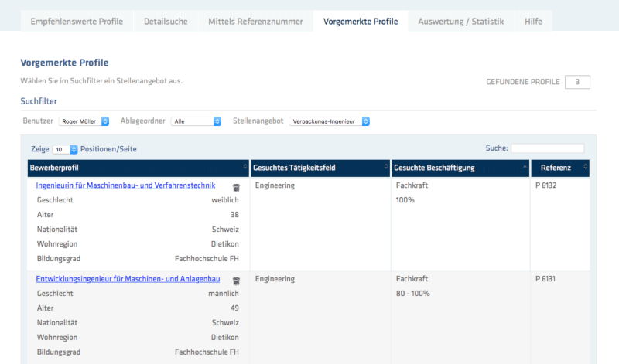The height and width of the screenshot is (364, 619).
Task: Sort by Referenz column arrows
Action: click(586, 168)
